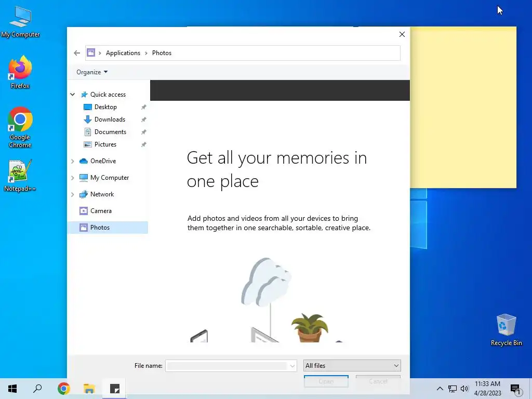Open taskbar Search magnifier
This screenshot has height=399, width=532.
(37, 389)
